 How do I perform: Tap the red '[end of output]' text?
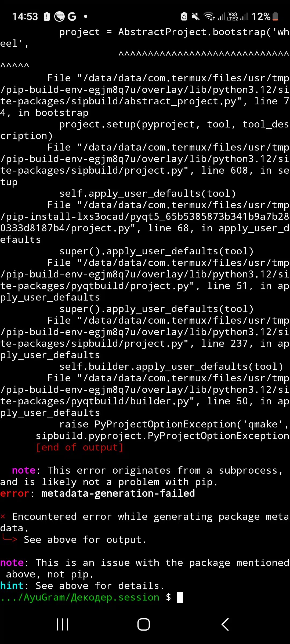point(80,447)
